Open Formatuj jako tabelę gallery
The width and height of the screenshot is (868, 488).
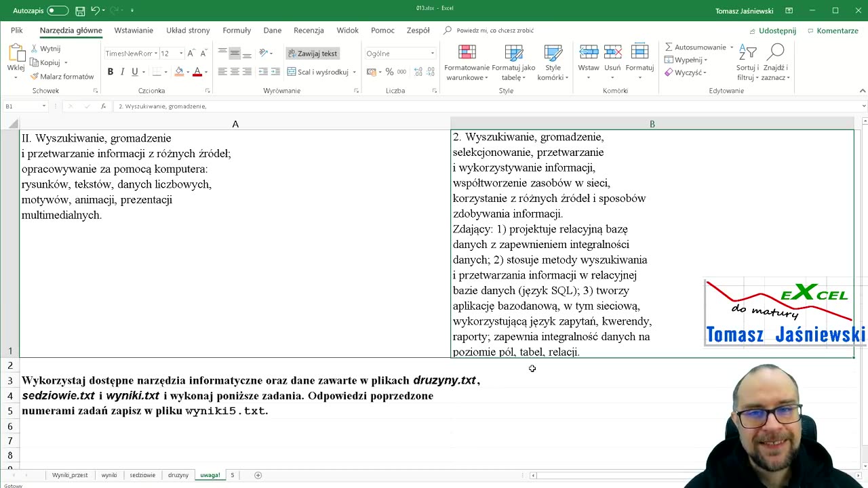point(513,63)
